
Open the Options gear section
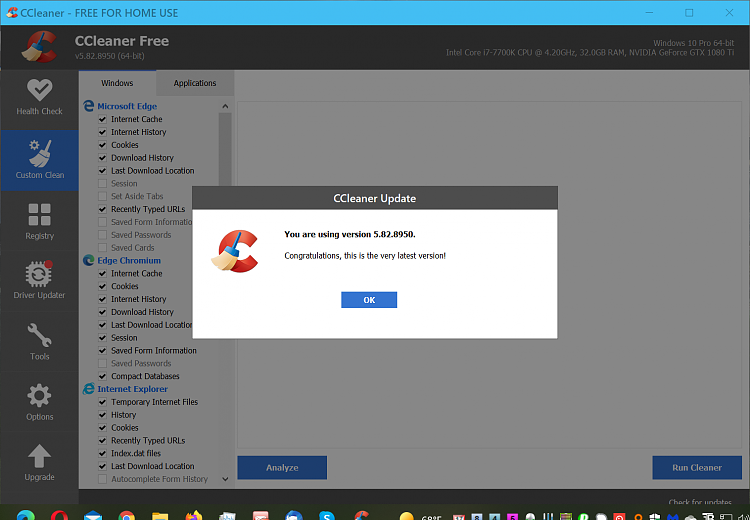(x=39, y=402)
